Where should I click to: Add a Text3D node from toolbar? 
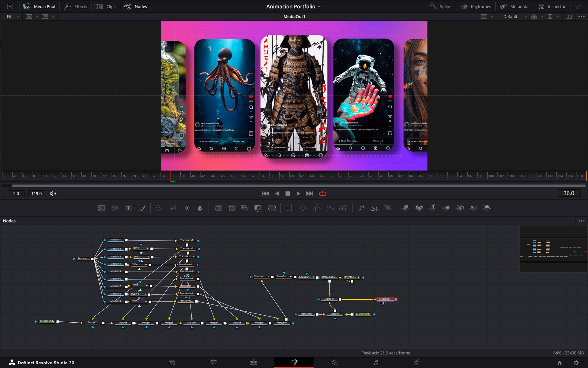(x=432, y=208)
